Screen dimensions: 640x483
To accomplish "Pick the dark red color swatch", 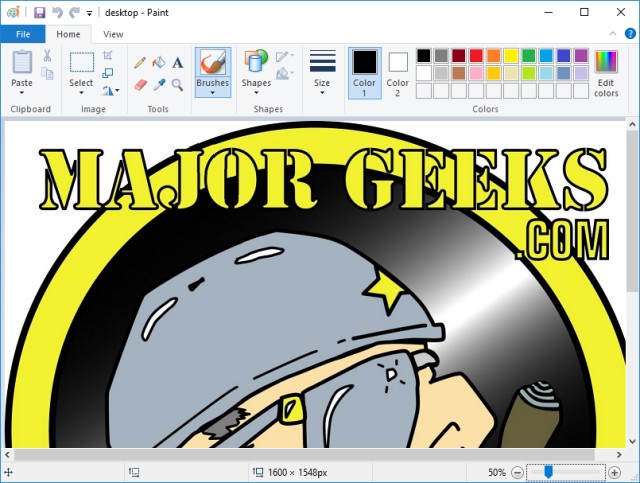I will coord(458,56).
